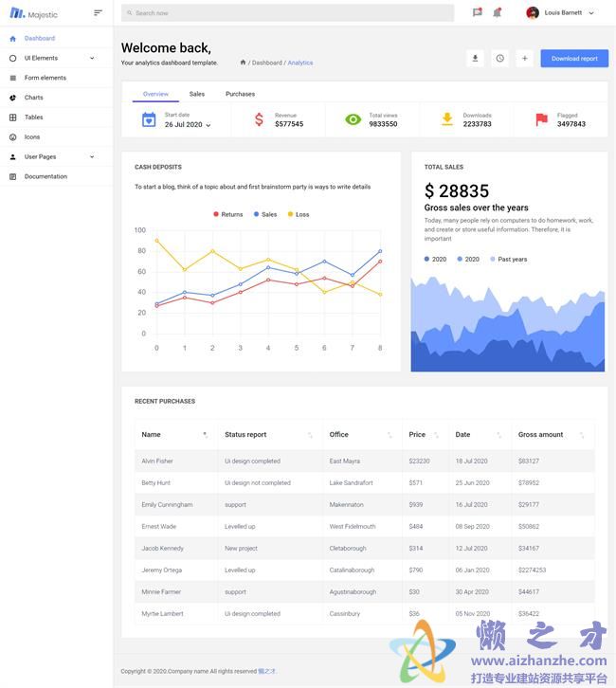Open the notifications bell icon
616x688 pixels.
(x=497, y=13)
